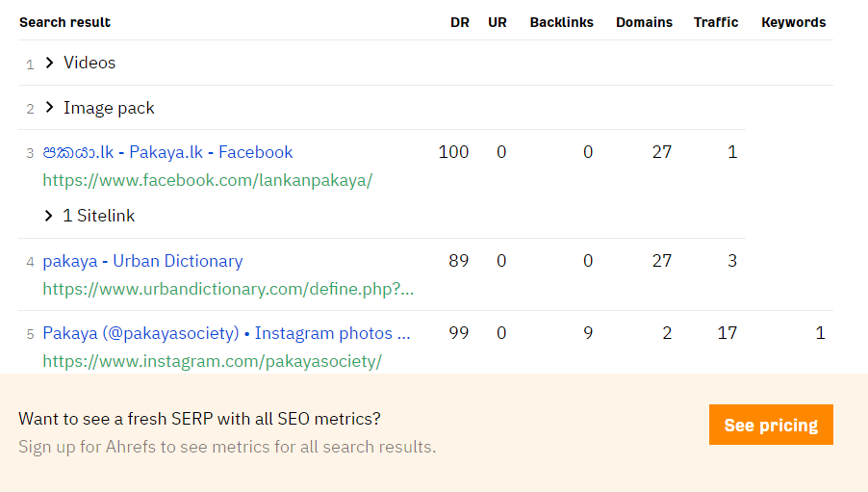Open the urbandictionary.com define.php URL
Viewport: 868px width, 492px height.
pyautogui.click(x=228, y=289)
